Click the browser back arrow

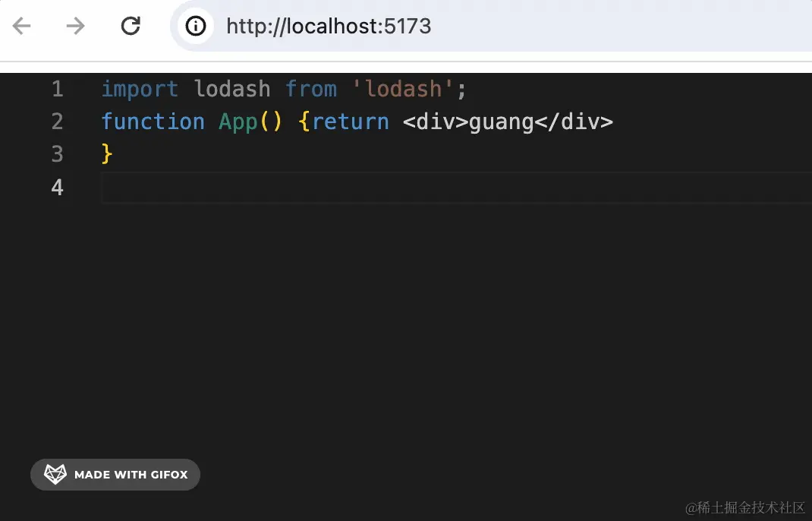[21, 26]
